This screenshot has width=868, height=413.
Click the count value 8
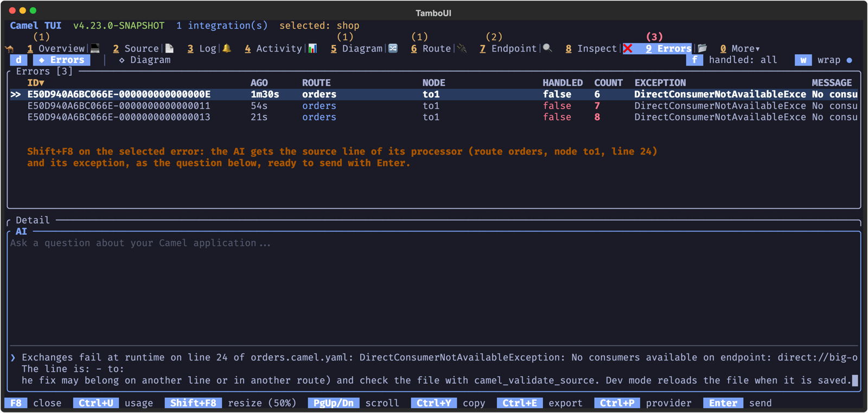pyautogui.click(x=597, y=117)
